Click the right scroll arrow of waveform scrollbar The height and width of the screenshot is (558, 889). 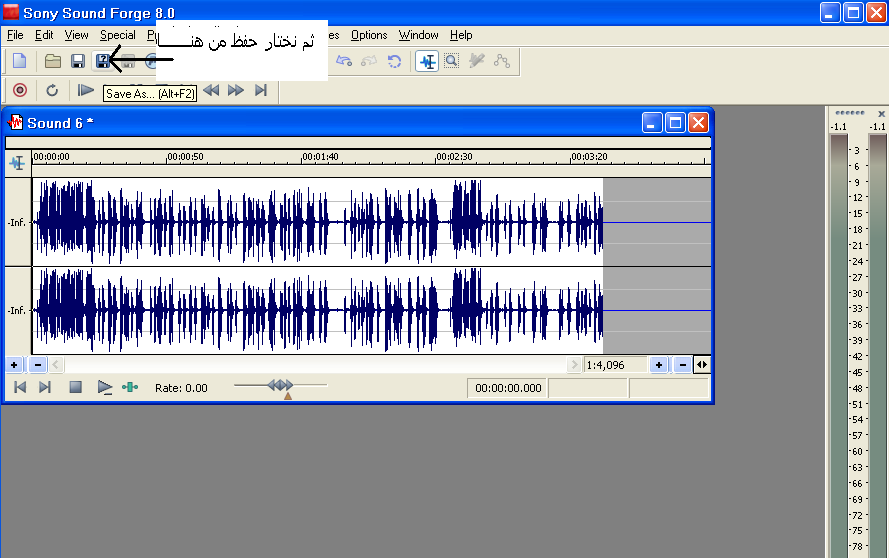point(574,365)
